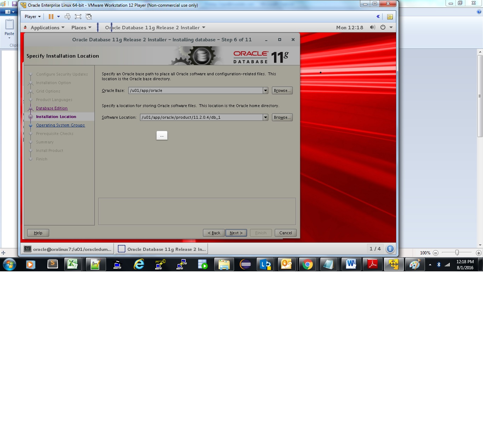Viewport: 483px width, 448px height.
Task: Go to Operating System Groups step
Action: point(60,125)
